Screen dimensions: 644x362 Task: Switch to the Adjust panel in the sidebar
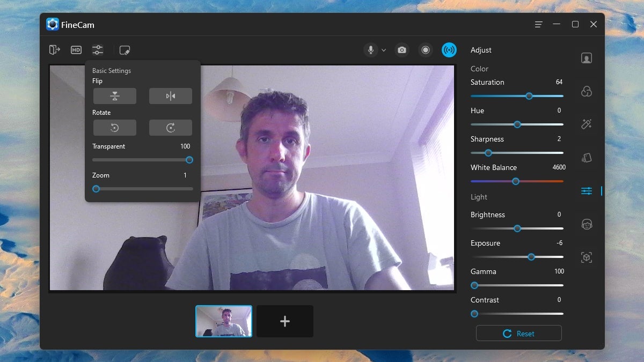586,190
